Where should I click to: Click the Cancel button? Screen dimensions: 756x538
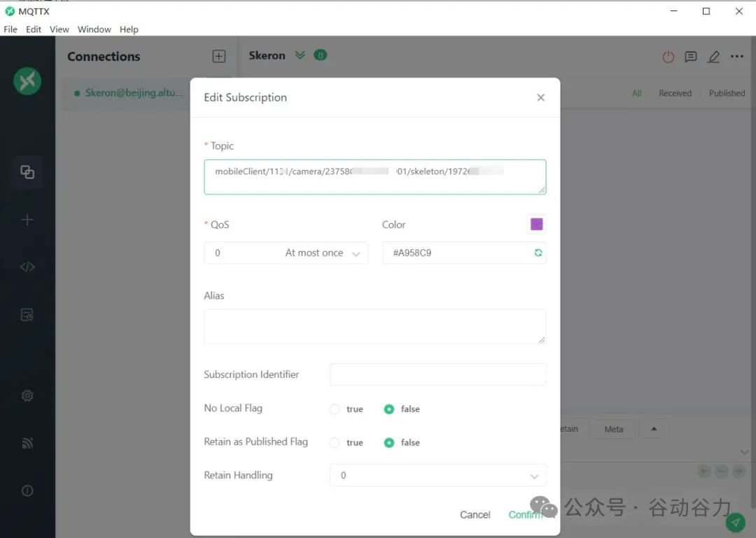pyautogui.click(x=475, y=515)
